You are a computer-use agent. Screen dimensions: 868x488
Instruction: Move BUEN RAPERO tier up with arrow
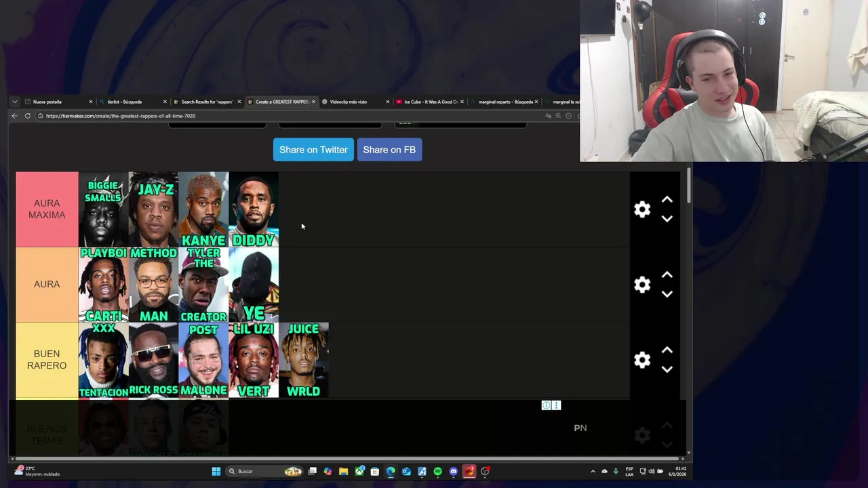point(667,350)
